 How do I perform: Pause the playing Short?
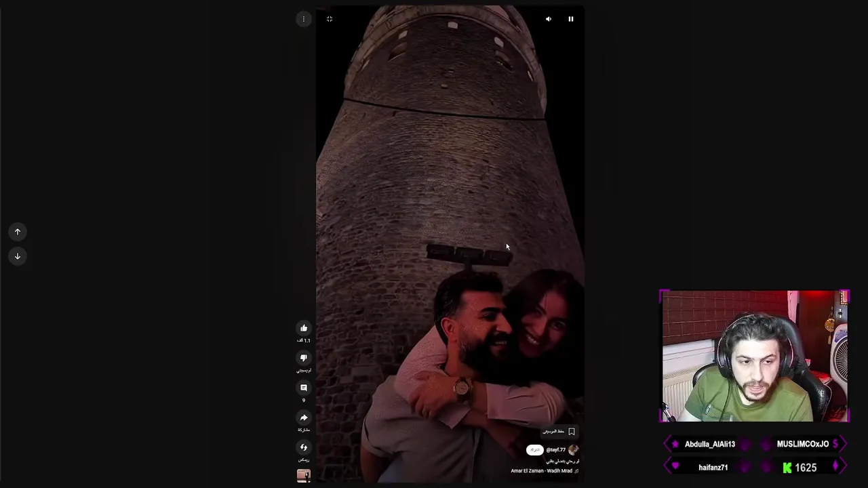tap(571, 19)
